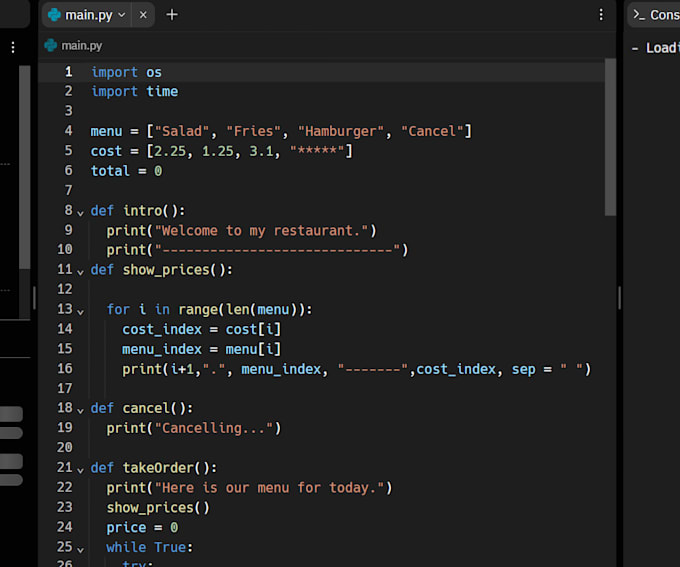The height and width of the screenshot is (567, 680).
Task: Click the divider handle between editor and console
Action: (x=619, y=298)
